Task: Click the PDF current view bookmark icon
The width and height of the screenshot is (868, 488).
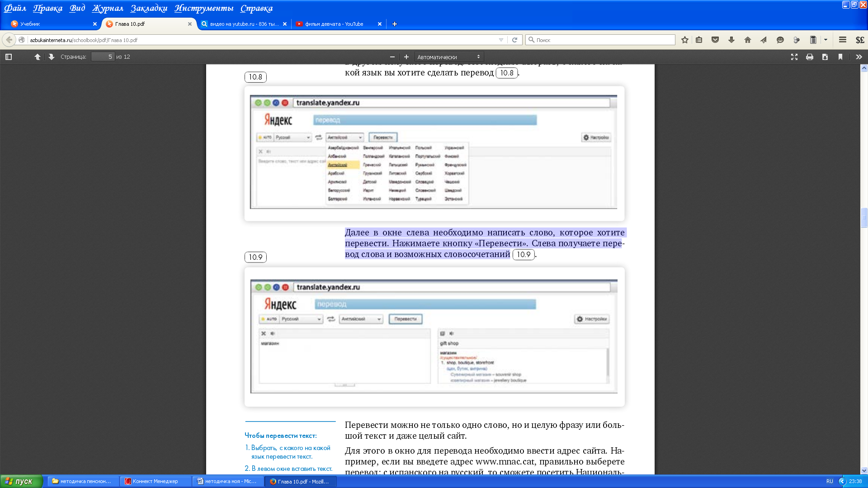Action: (840, 57)
